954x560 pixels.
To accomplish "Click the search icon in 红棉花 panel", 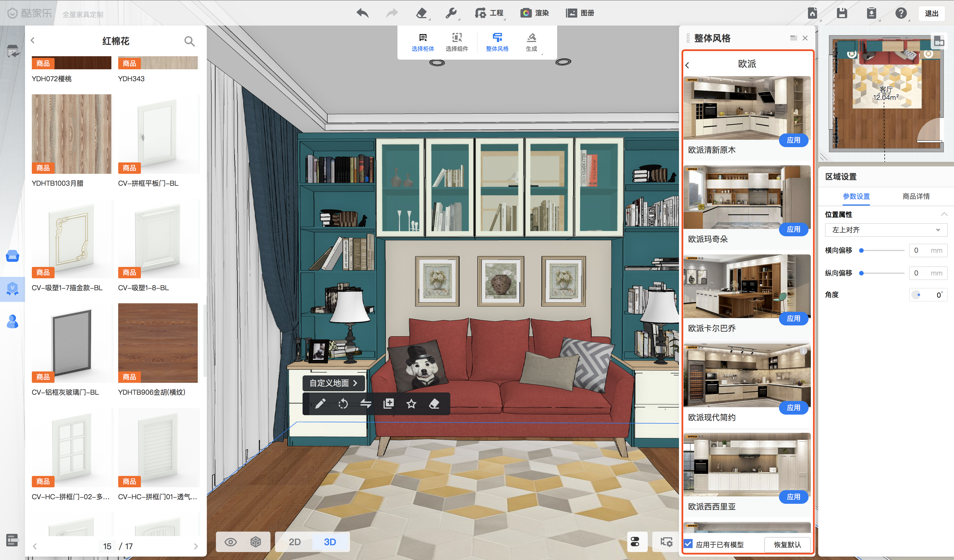I will [x=189, y=41].
